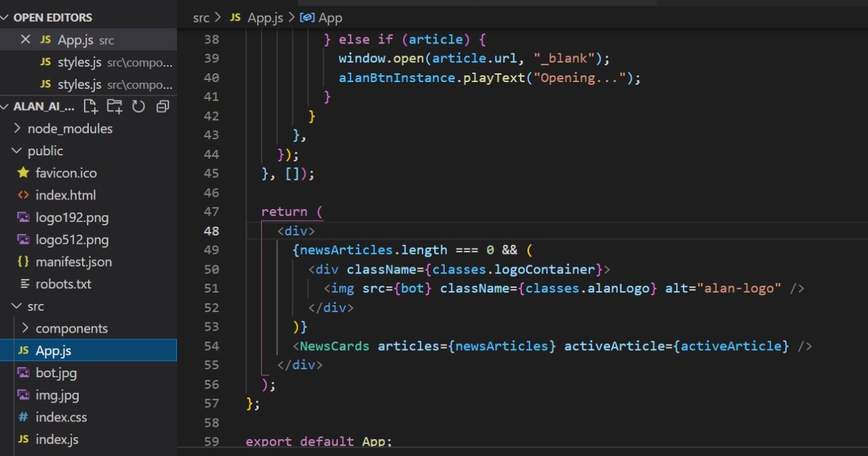868x456 pixels.
Task: Collapse the public folder
Action: (16, 151)
